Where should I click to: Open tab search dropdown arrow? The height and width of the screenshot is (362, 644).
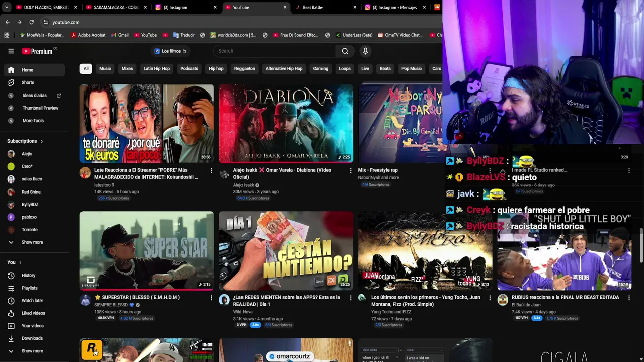pyautogui.click(x=7, y=7)
